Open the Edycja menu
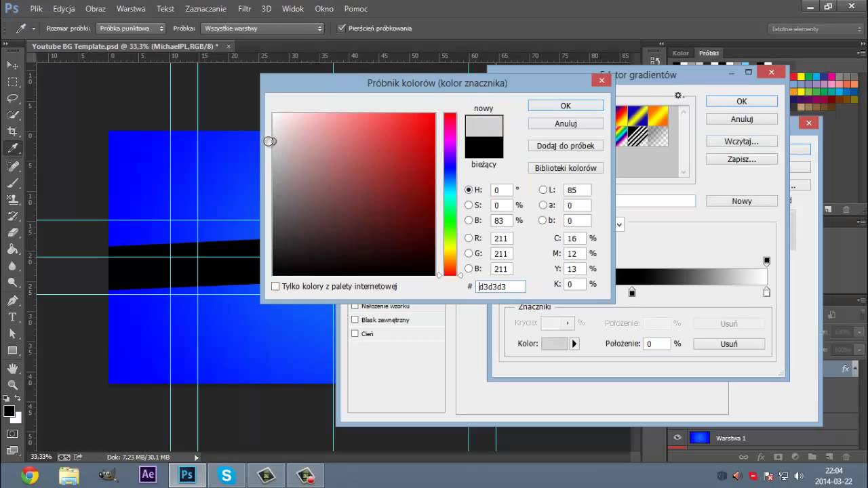The height and width of the screenshot is (488, 868). pyautogui.click(x=64, y=9)
